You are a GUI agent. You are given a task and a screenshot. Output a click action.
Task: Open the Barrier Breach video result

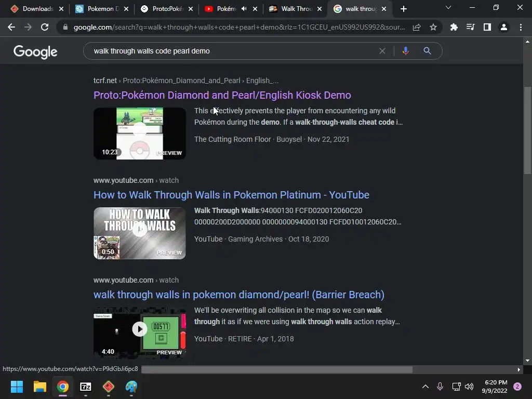coord(239,295)
